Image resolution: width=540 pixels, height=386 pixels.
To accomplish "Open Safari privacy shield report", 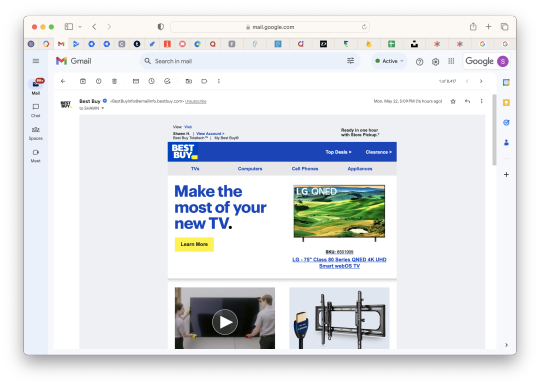I will click(160, 27).
